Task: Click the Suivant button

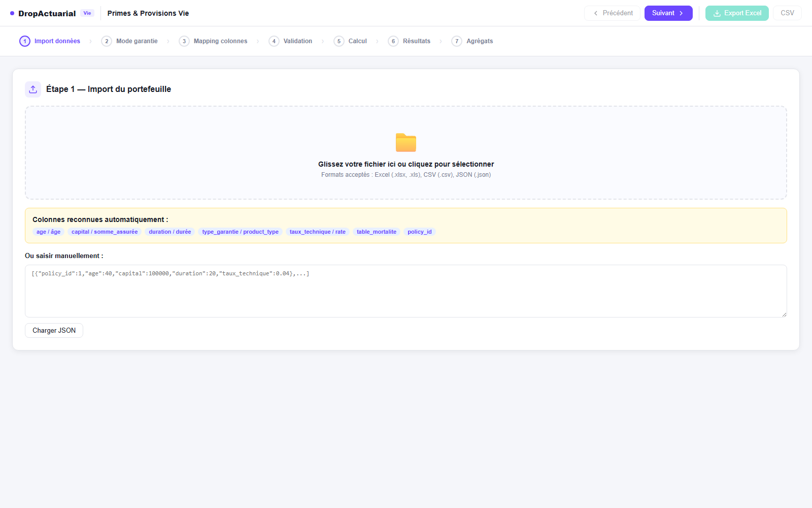Action: pos(668,13)
